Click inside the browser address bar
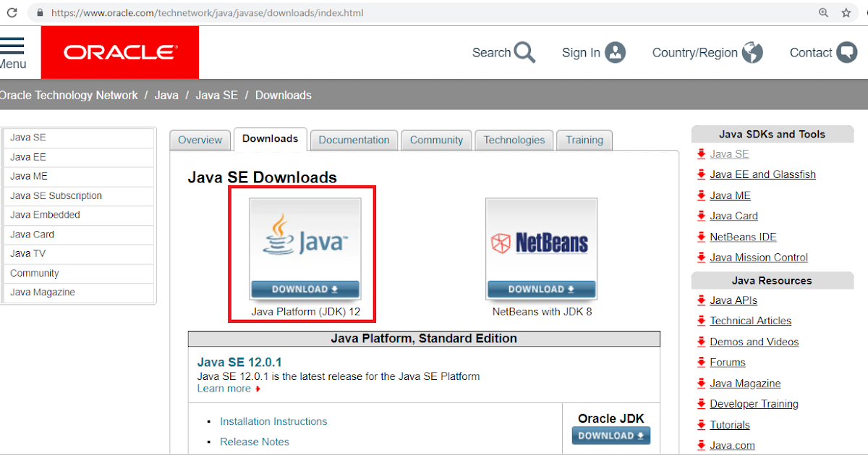Screen dimensions: 868x456 (x=289, y=12)
